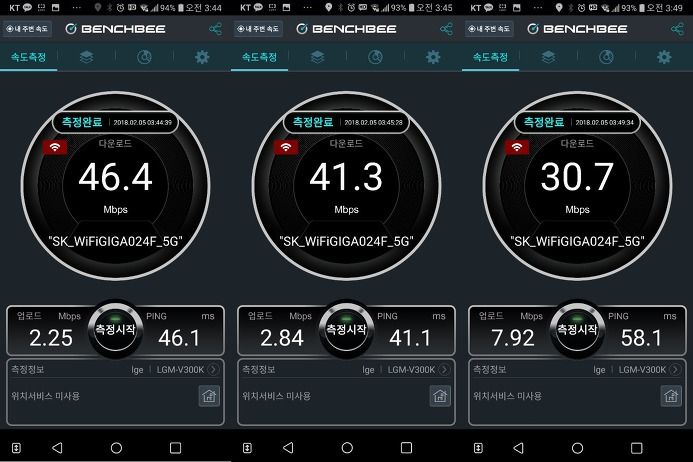Expand LGM-V300K info chevron under 58.1 ping
Viewport: 693px width, 462px height.
[x=675, y=370]
